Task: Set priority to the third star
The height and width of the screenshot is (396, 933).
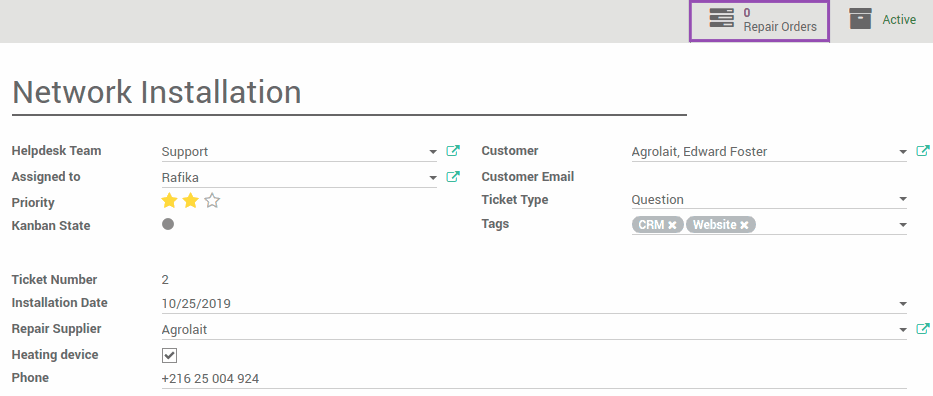Action: [212, 201]
